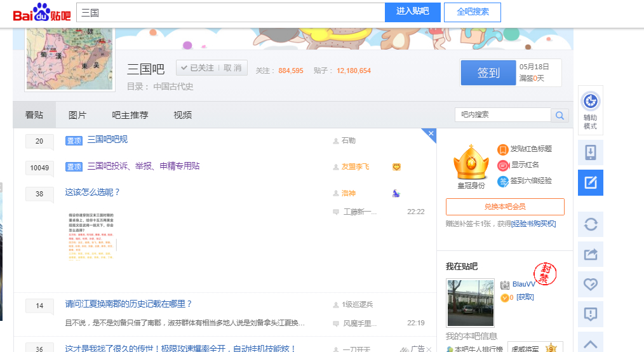Click the mobile app download sidebar icon
644x352 pixels.
(590, 152)
